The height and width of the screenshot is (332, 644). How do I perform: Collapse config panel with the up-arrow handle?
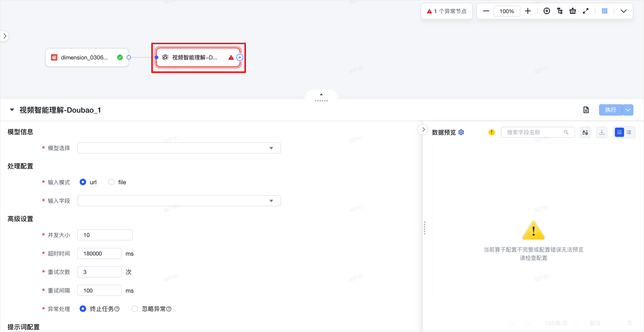click(321, 95)
